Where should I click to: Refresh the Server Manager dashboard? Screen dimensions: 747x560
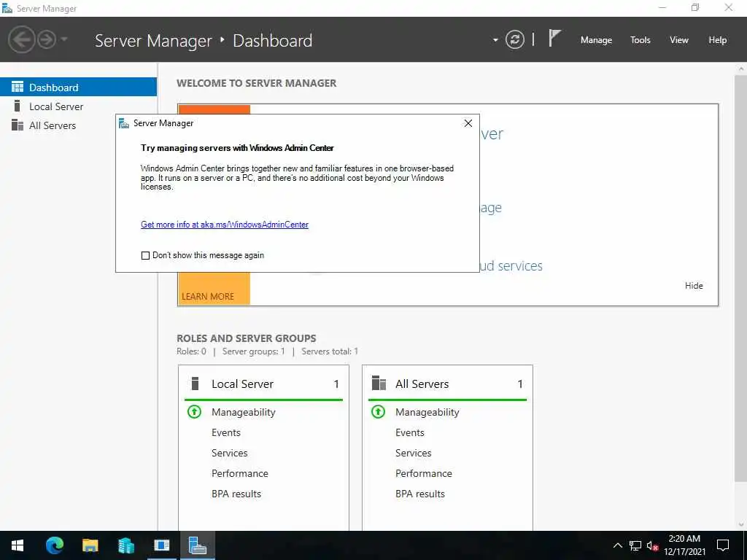514,39
